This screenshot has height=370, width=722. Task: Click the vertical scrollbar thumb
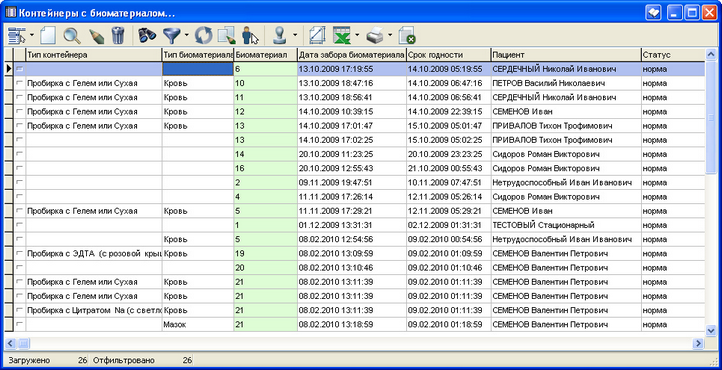(x=710, y=117)
